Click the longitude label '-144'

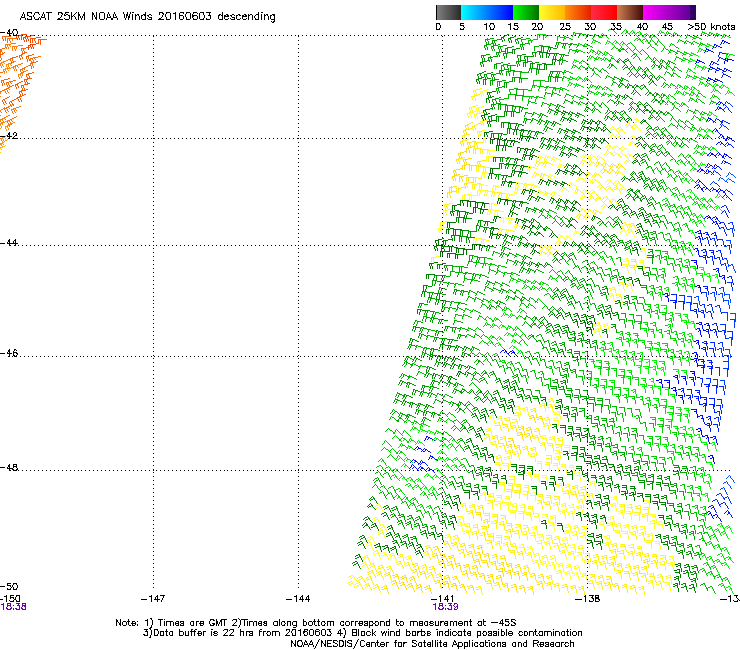click(x=298, y=599)
